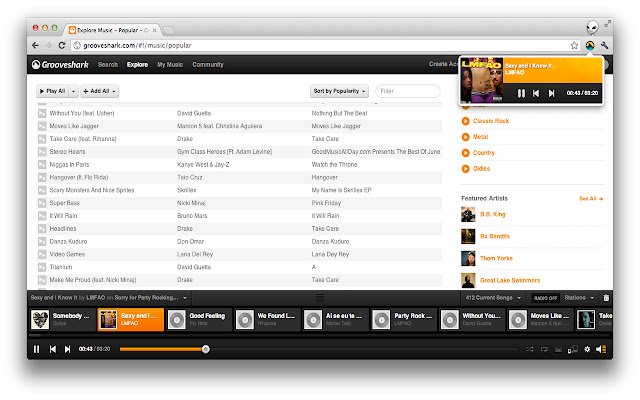Go to previous song in extension popup
This screenshot has width=640, height=400.
[536, 93]
